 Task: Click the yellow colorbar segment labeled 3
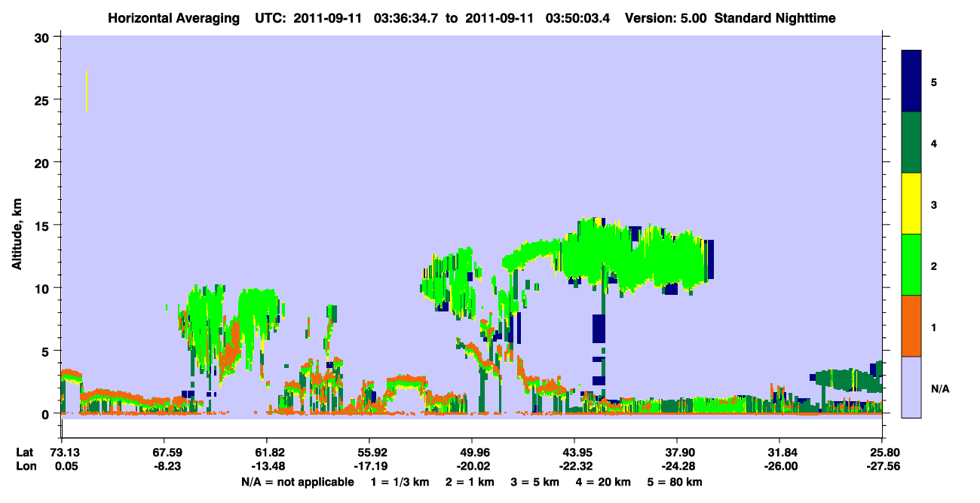coord(911,204)
